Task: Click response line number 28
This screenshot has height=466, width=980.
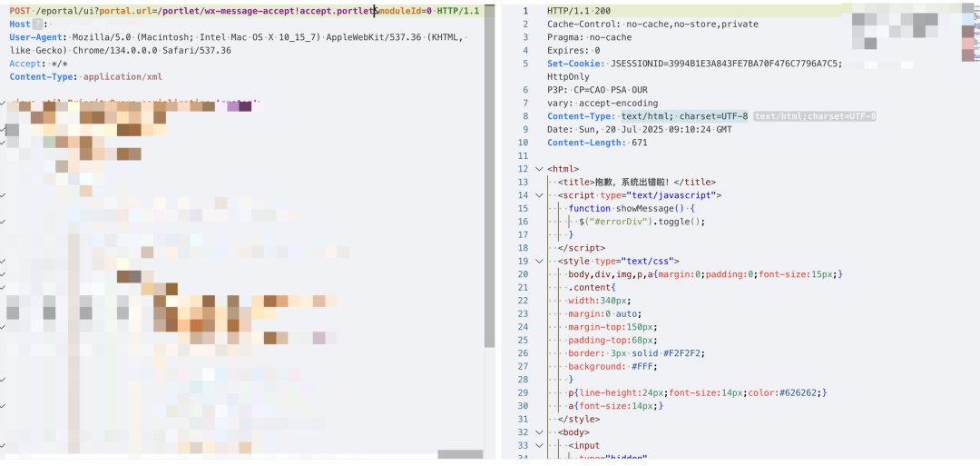Action: [x=524, y=380]
